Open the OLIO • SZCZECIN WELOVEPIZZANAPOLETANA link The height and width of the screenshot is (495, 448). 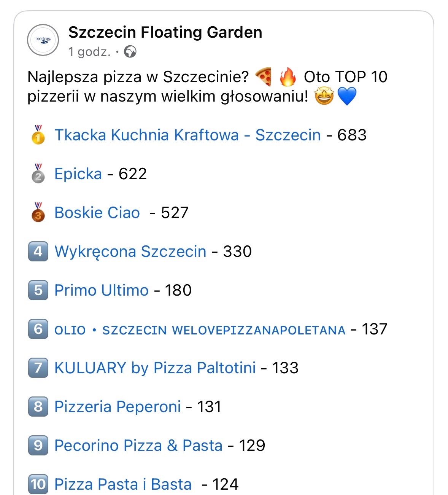point(200,330)
